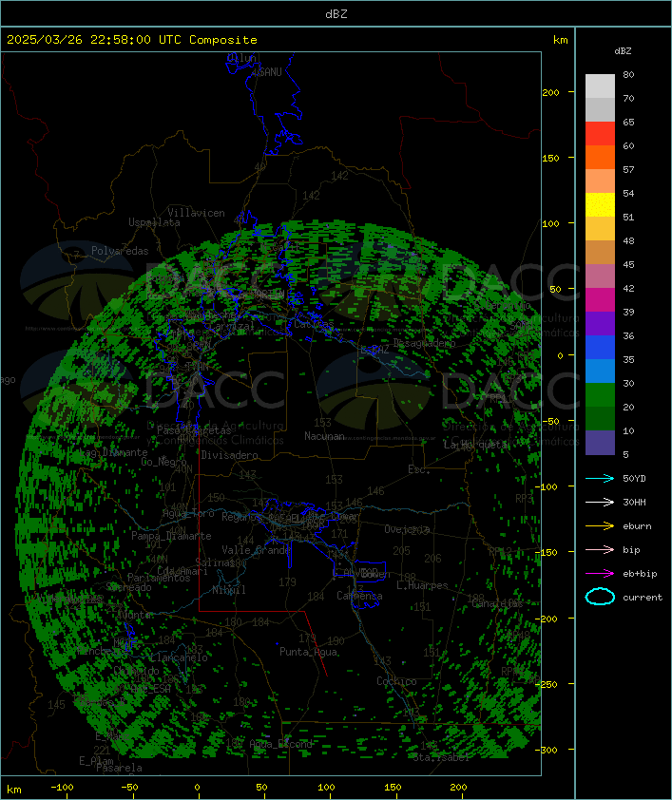
Task: Click the '-250' tick on right axis
Action: pyautogui.click(x=548, y=684)
